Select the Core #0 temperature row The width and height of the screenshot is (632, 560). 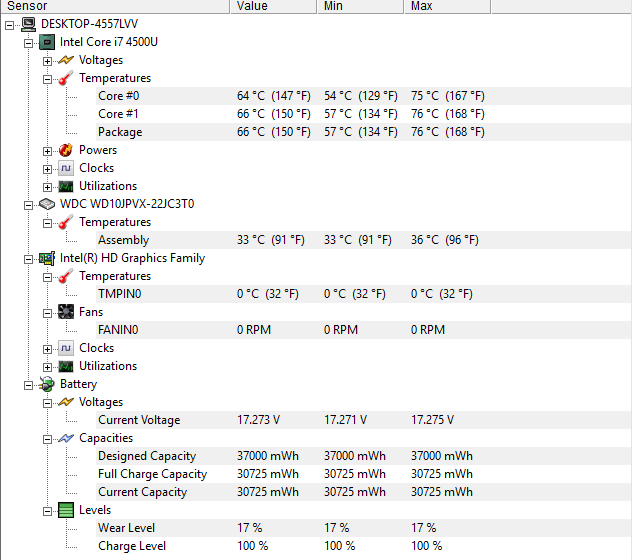click(x=119, y=96)
